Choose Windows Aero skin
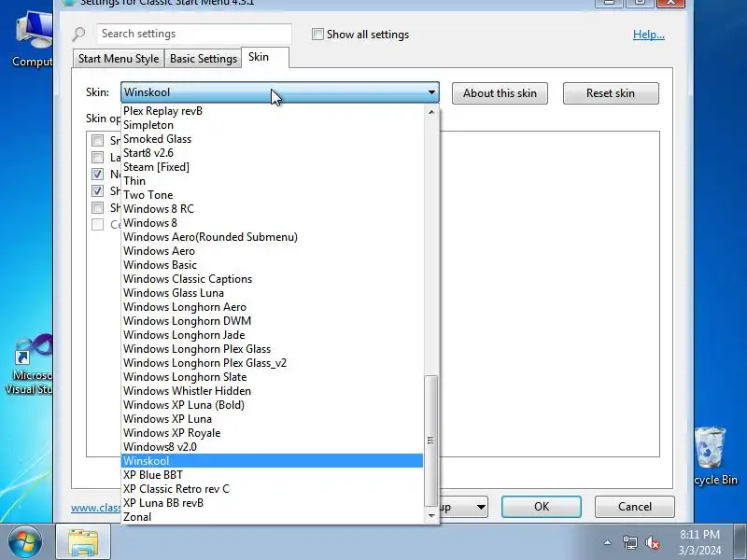This screenshot has height=560, width=747. pyautogui.click(x=273, y=251)
